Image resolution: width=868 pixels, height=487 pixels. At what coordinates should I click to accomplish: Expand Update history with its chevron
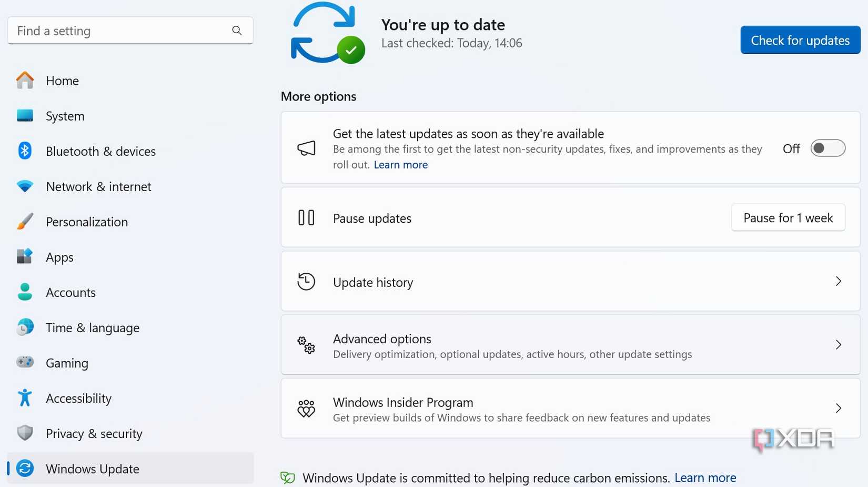tap(839, 281)
